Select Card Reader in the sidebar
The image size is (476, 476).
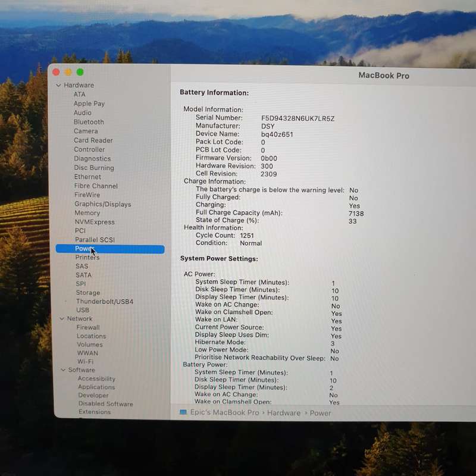coord(93,140)
